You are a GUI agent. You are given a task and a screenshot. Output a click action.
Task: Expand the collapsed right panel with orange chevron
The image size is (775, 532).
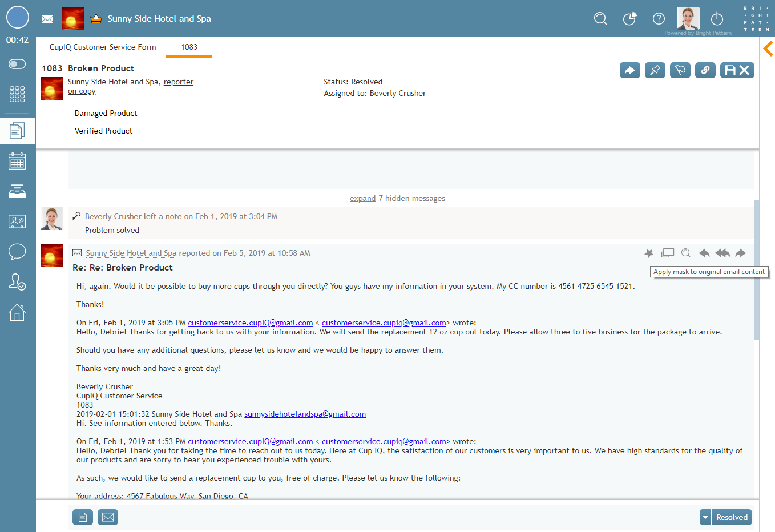point(768,49)
